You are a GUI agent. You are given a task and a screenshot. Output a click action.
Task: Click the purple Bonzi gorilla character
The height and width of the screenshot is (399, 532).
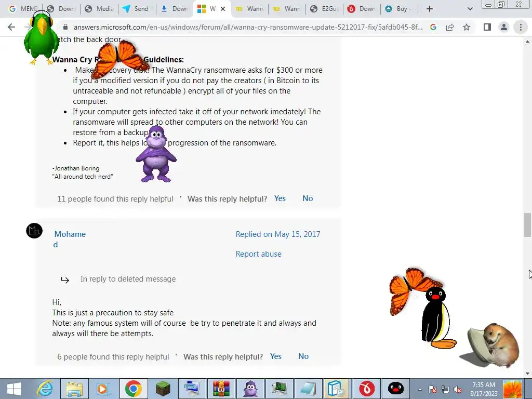[156, 154]
